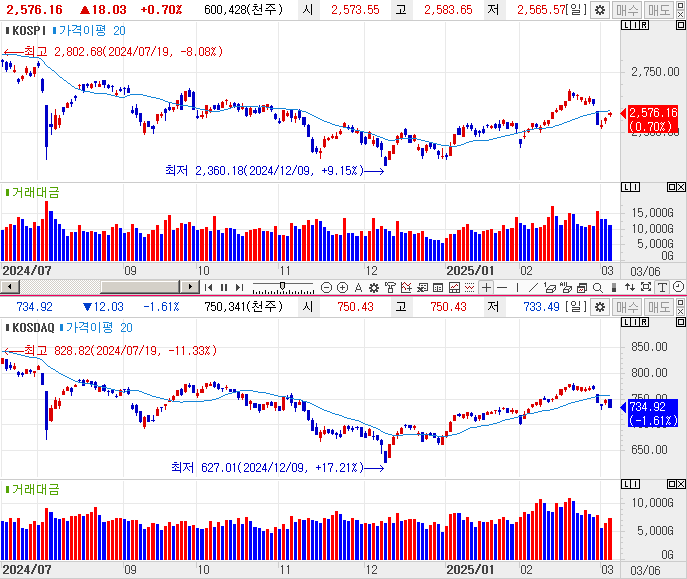Maximize the KOSPI 거래대금 volume pane
This screenshot has height=579, width=687.
coord(672,187)
